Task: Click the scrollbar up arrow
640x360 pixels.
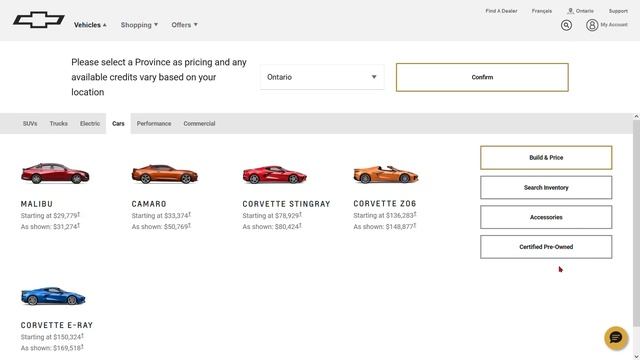Action: pos(636,116)
